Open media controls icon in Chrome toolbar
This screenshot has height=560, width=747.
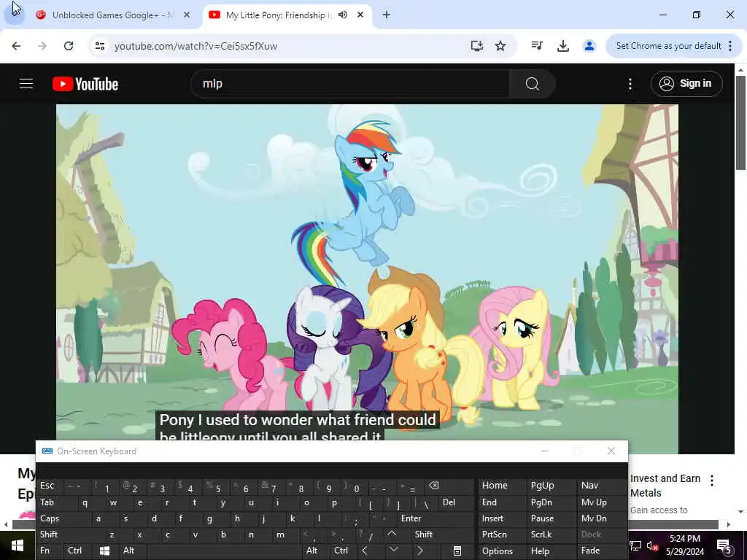537,46
